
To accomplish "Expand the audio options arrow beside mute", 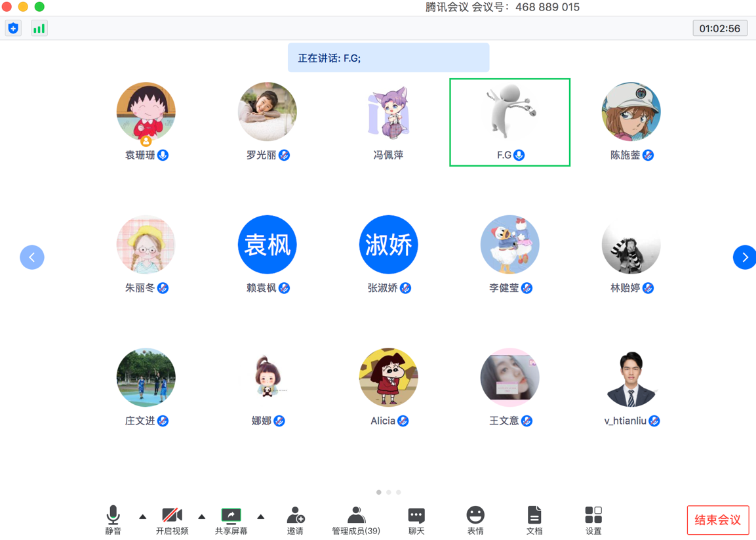I will coord(142,517).
